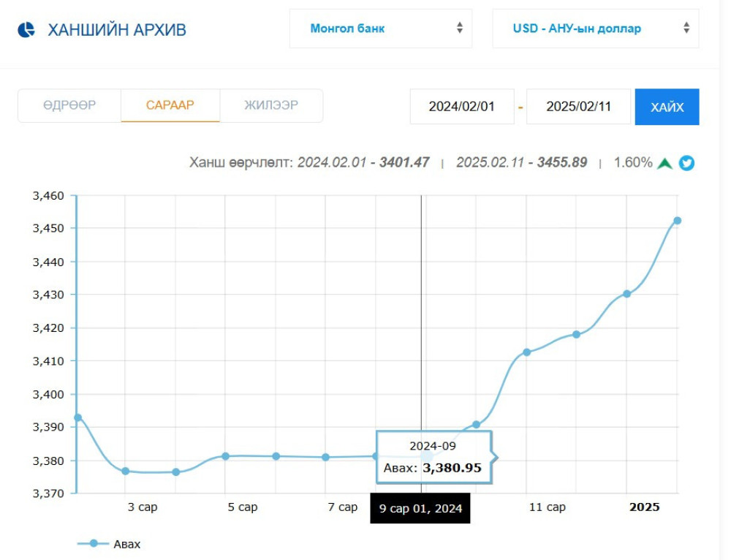
Task: Click the start date field 2024/02/01
Action: click(461, 107)
